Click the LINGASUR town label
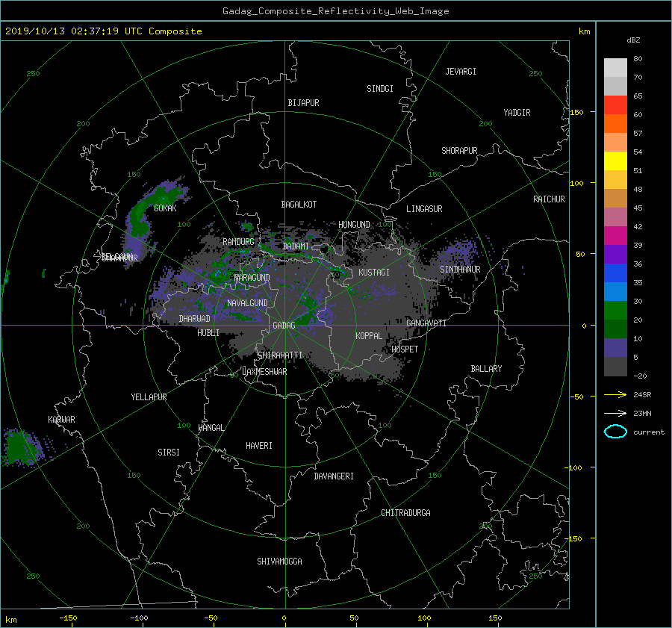 click(x=424, y=209)
